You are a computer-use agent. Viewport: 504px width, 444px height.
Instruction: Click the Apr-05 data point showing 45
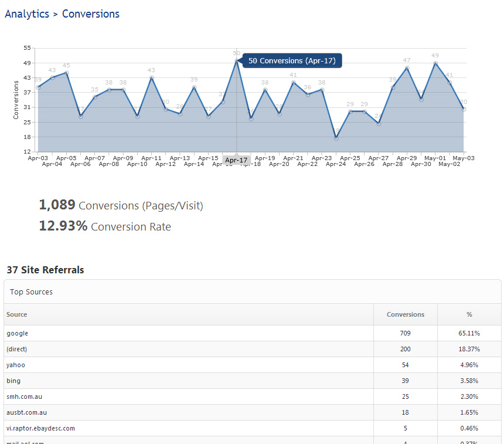tap(67, 73)
